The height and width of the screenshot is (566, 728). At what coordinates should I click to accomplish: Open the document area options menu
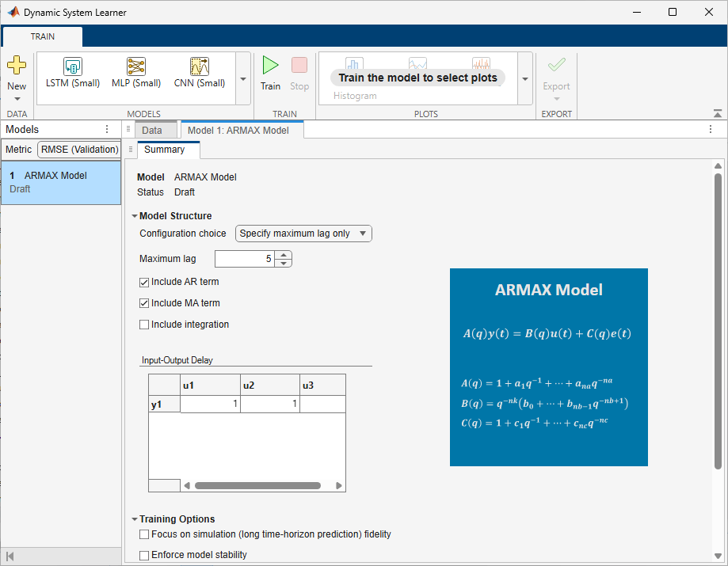tap(711, 130)
